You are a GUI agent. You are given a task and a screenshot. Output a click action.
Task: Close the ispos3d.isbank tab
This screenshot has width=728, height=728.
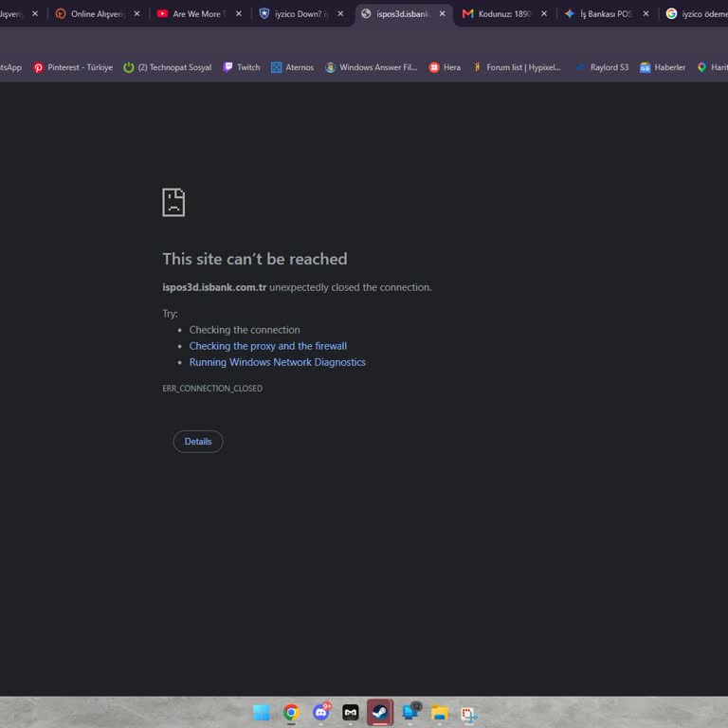point(443,14)
